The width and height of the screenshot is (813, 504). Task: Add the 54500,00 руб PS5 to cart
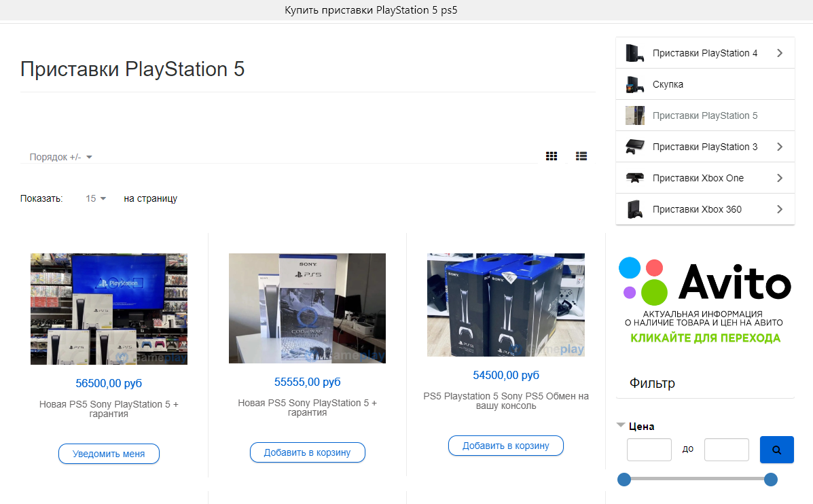coord(506,446)
